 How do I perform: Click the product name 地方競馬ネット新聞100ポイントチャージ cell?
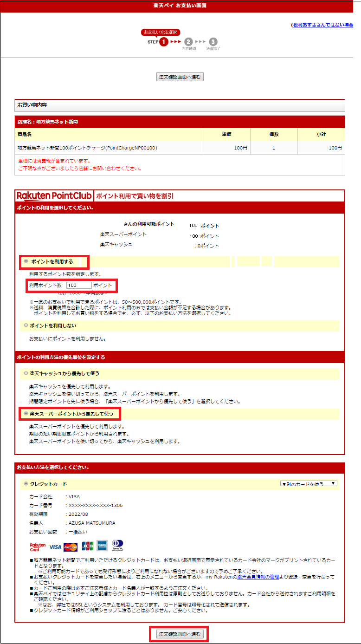[x=109, y=148]
